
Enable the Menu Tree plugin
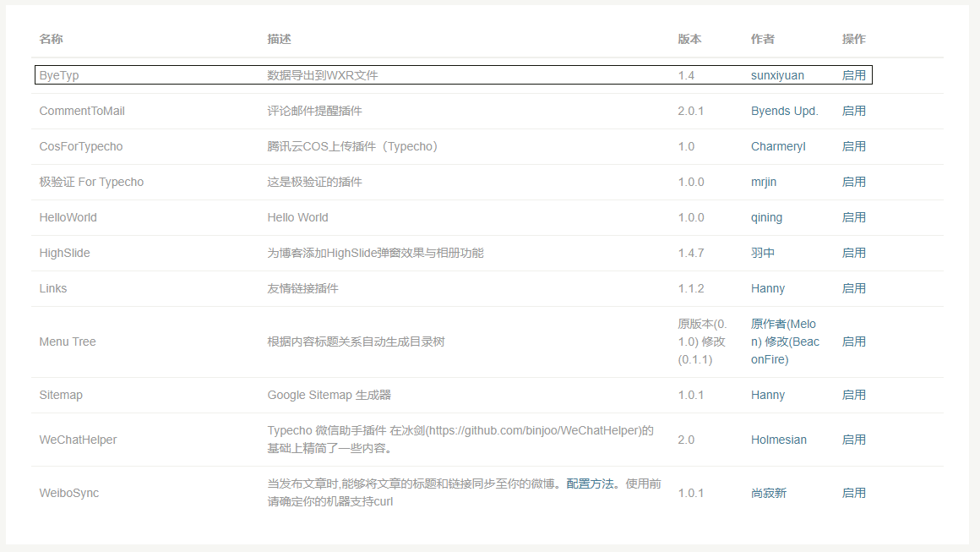(853, 342)
